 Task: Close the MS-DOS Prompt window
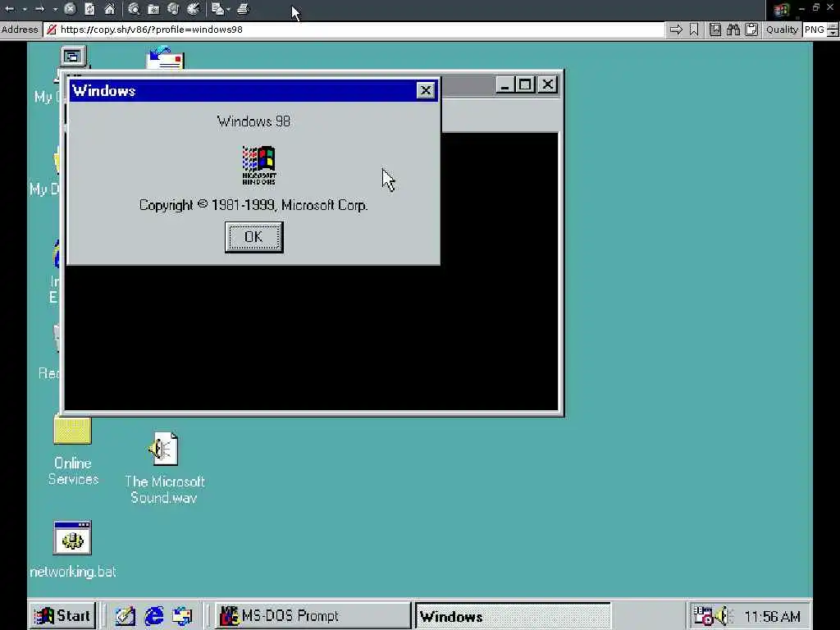[547, 84]
